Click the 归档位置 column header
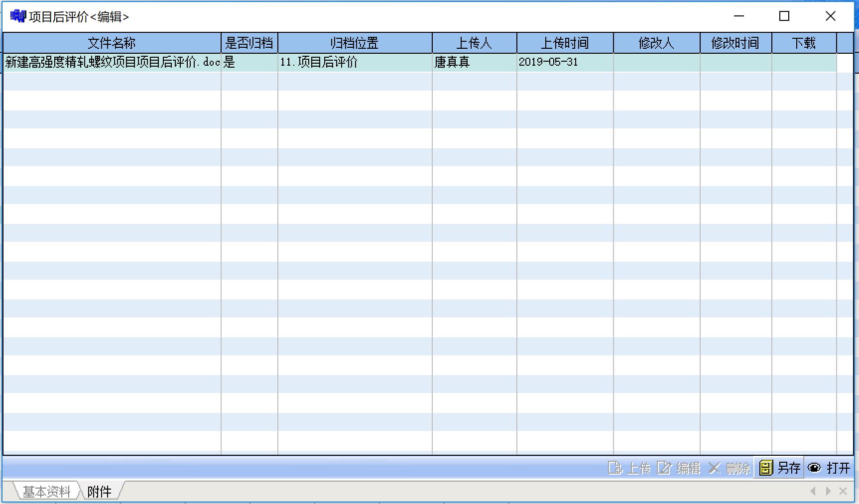This screenshot has width=859, height=504. pos(355,43)
